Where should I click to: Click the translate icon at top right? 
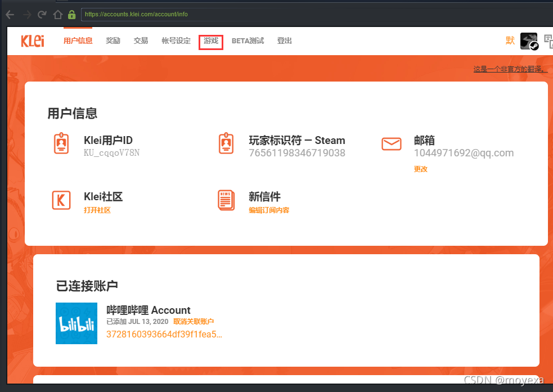[x=548, y=41]
